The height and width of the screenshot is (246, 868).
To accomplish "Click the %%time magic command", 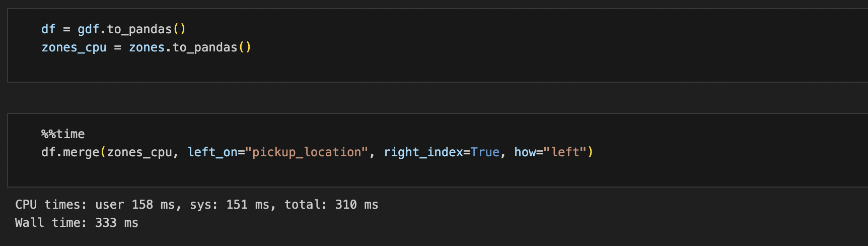I will point(63,134).
